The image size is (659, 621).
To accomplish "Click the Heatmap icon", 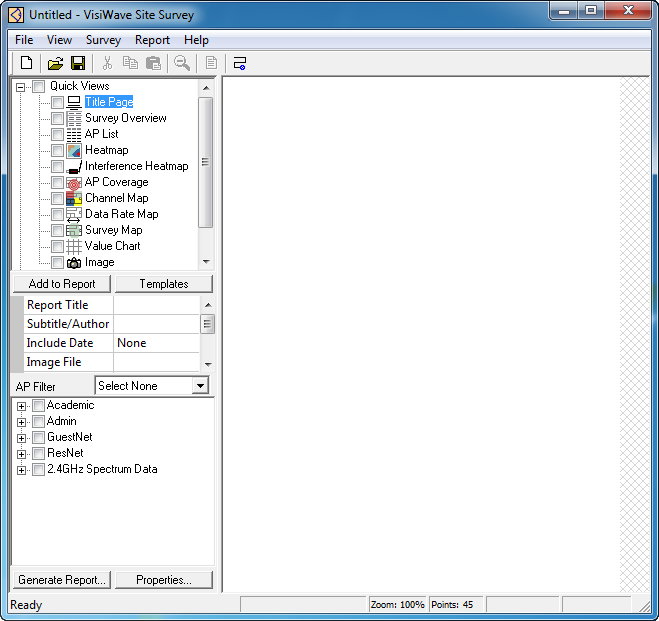I will coord(74,150).
